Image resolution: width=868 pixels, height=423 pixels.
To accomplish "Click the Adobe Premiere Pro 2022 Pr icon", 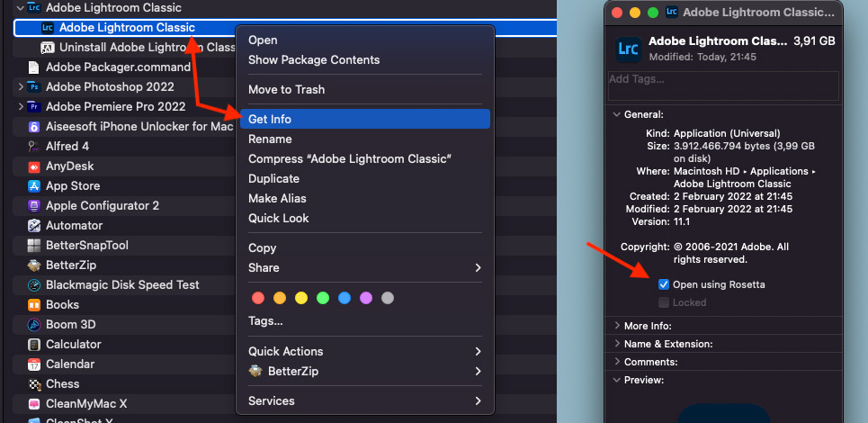I will (34, 107).
